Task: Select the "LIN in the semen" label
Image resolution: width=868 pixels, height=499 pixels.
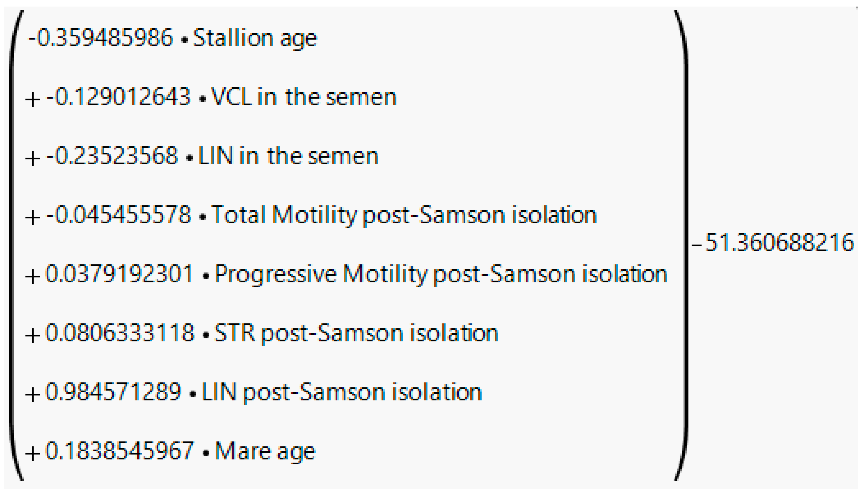Action: tap(289, 156)
